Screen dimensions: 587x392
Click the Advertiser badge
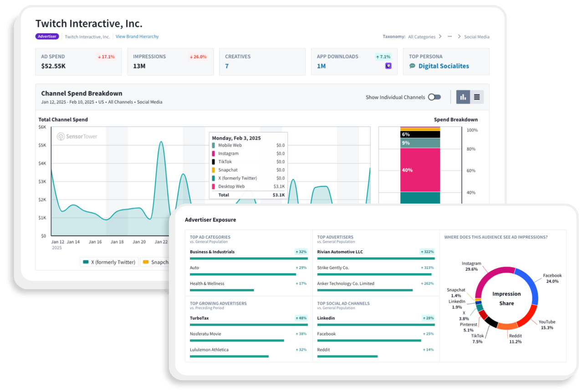[47, 36]
